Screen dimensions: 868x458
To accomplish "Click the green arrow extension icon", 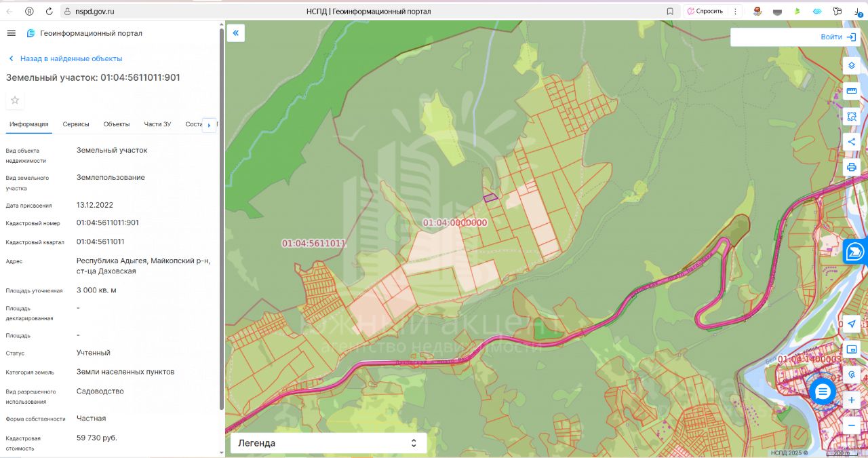I will pyautogui.click(x=797, y=11).
